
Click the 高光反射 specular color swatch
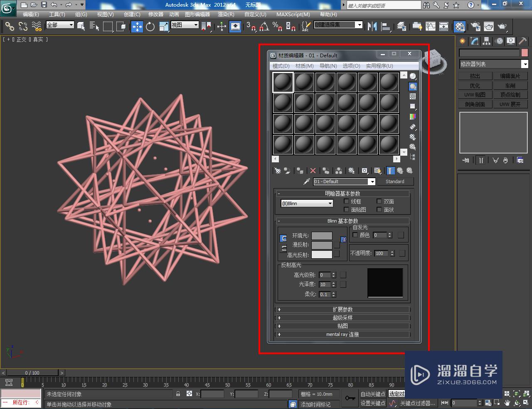[322, 255]
